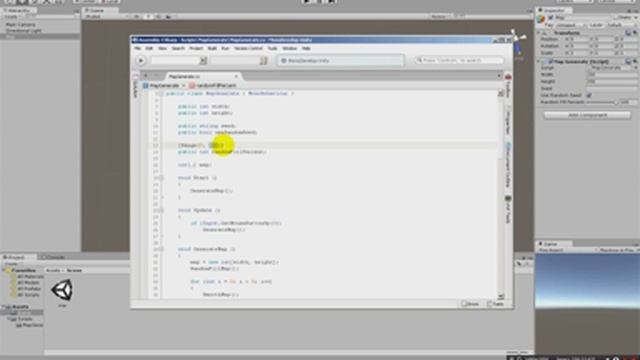Select All Models in Favorites
Viewport: 640px width, 360px height.
(x=28, y=282)
